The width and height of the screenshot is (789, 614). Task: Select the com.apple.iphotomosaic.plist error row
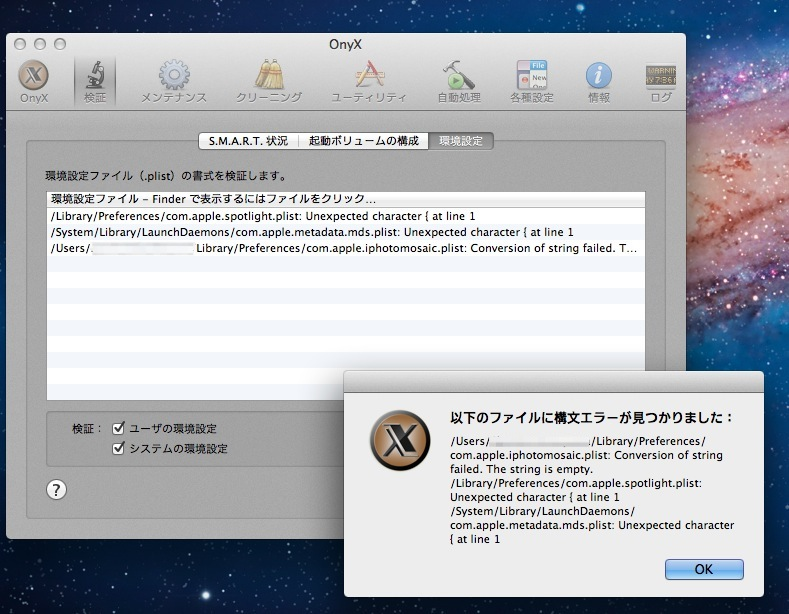(345, 248)
